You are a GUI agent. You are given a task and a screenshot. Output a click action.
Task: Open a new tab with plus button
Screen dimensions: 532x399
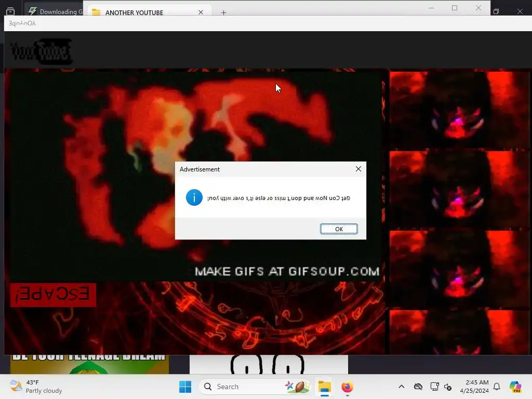coord(223,12)
